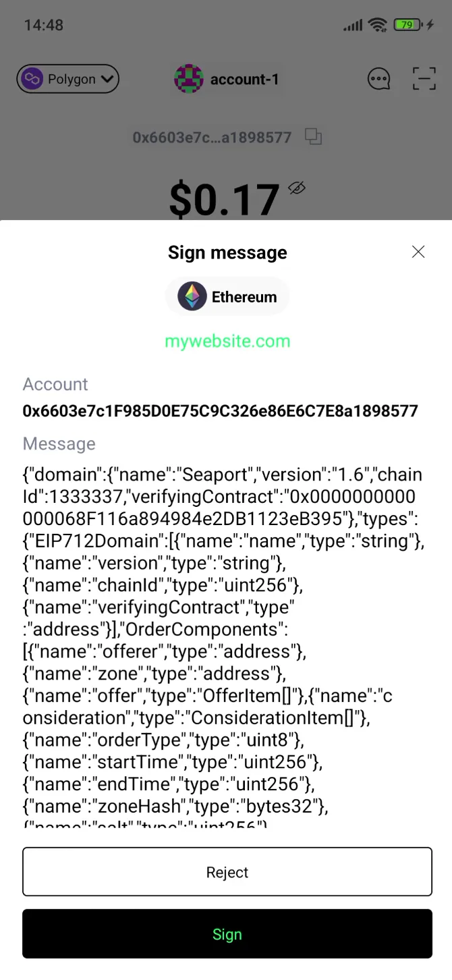Tap the Ethereum logo icon
Viewport: 452px width, 980px height.
point(192,296)
